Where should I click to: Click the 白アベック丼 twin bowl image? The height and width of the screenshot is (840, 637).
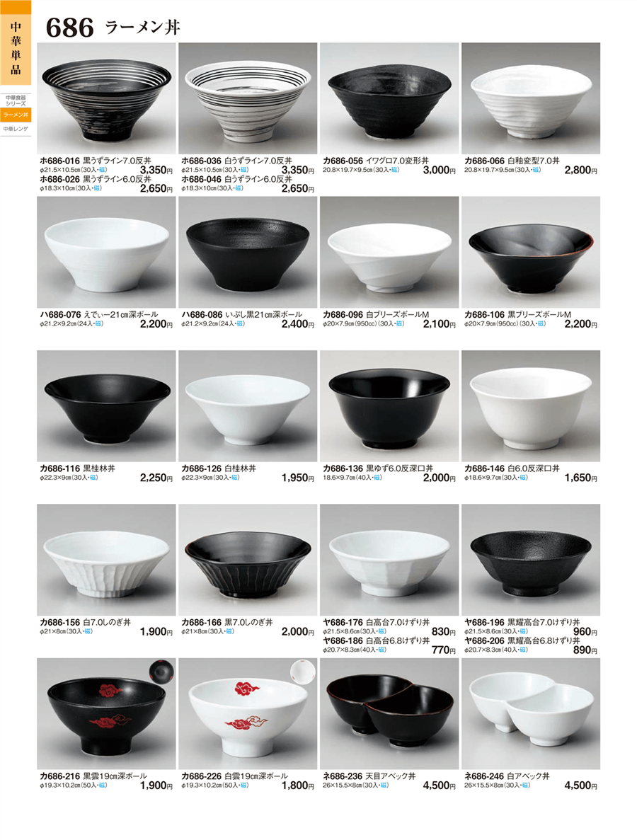pos(531,713)
